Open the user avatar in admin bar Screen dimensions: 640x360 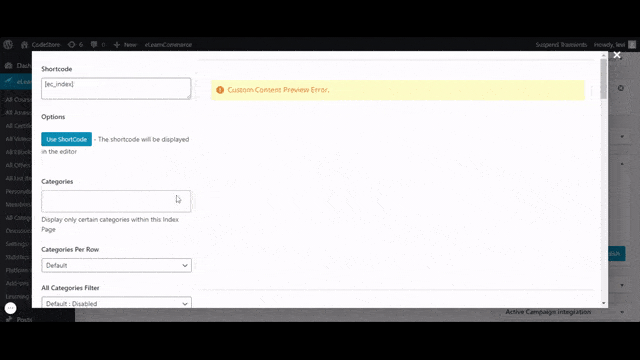(632, 44)
